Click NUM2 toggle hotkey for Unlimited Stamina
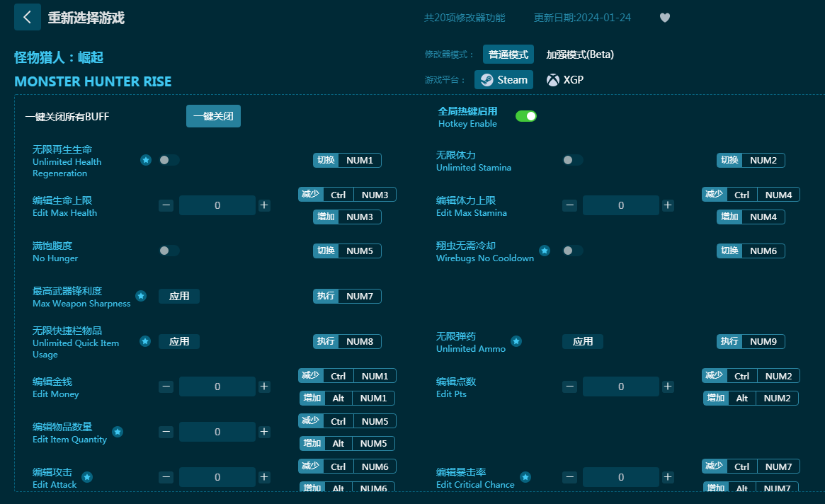Viewport: 825px width, 504px height. (x=751, y=161)
